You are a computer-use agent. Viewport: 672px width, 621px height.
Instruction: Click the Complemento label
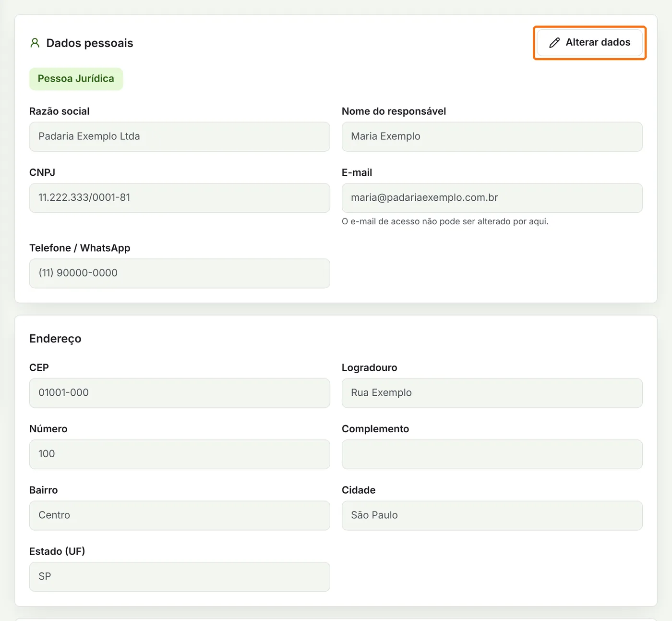[x=375, y=429]
